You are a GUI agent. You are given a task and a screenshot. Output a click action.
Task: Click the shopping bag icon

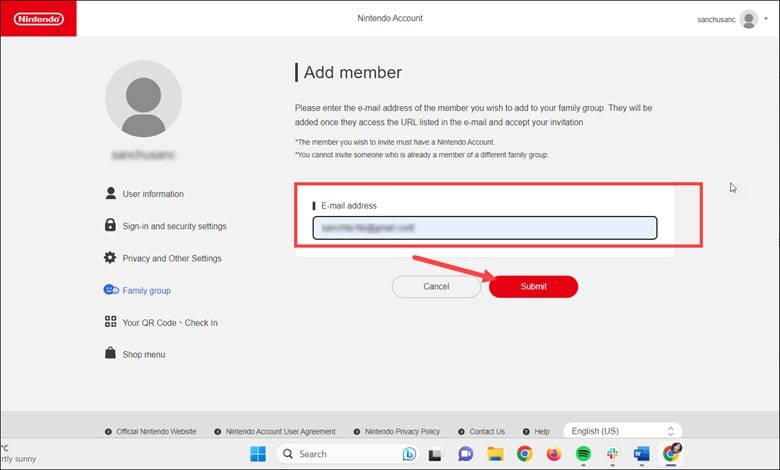[x=110, y=353]
